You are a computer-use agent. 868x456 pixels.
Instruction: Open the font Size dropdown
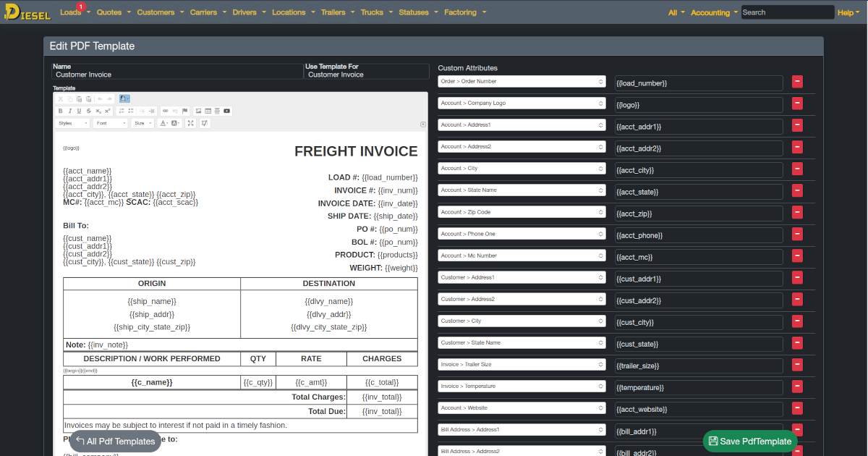[x=142, y=123]
